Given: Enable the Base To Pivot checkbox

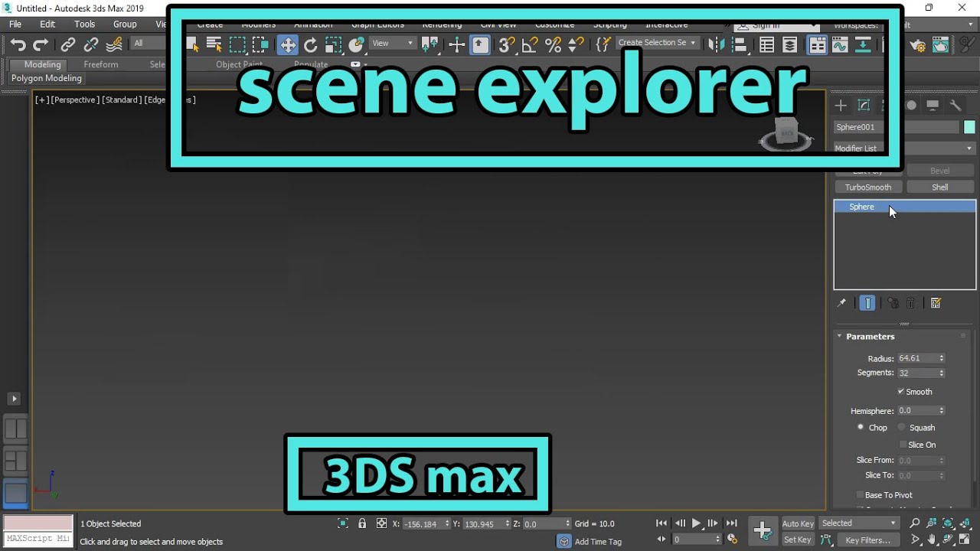Looking at the screenshot, I should click(860, 495).
